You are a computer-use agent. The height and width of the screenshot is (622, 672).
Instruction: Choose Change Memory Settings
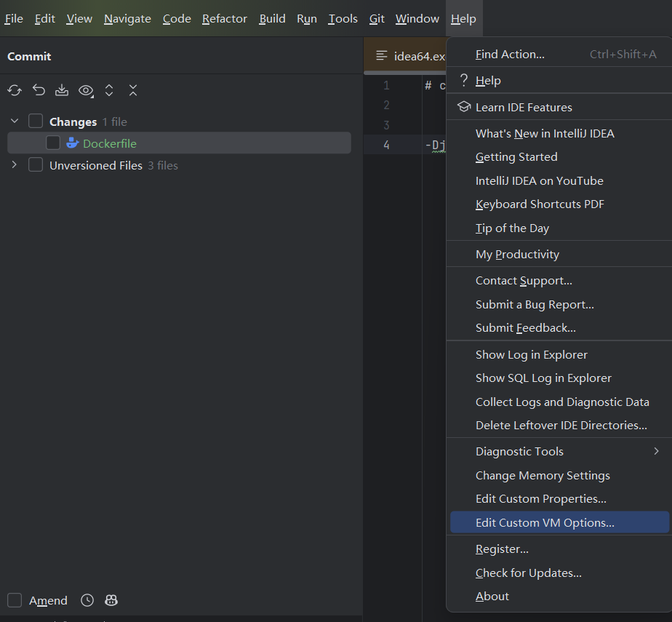pyautogui.click(x=559, y=475)
